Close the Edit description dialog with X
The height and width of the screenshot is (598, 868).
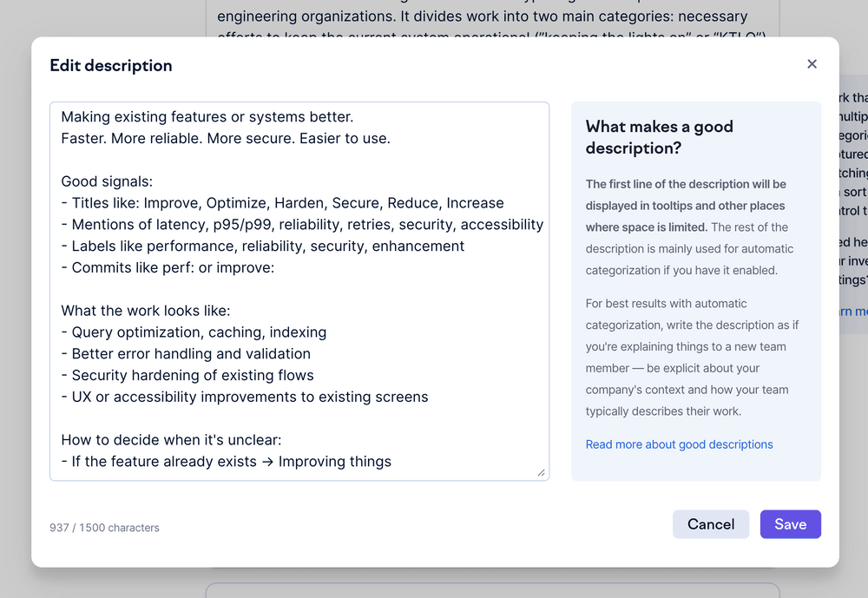tap(812, 64)
